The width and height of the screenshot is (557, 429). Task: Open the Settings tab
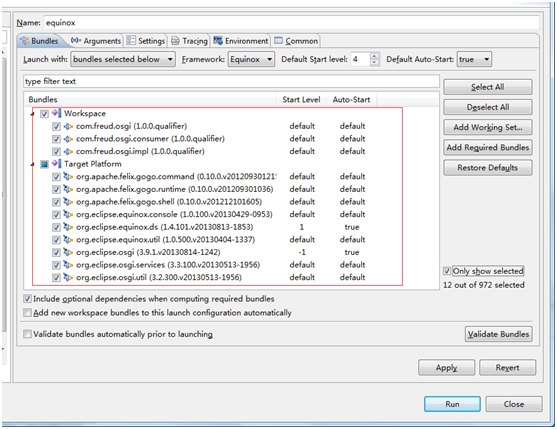click(146, 41)
